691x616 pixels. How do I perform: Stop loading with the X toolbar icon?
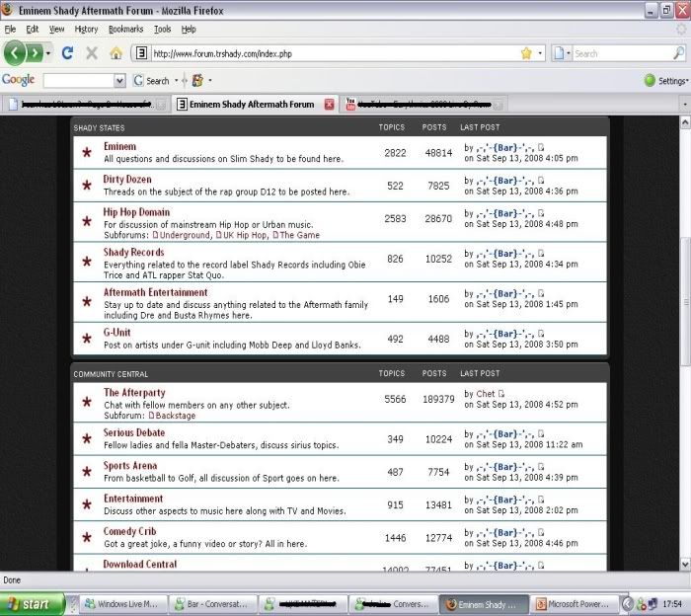(92, 53)
